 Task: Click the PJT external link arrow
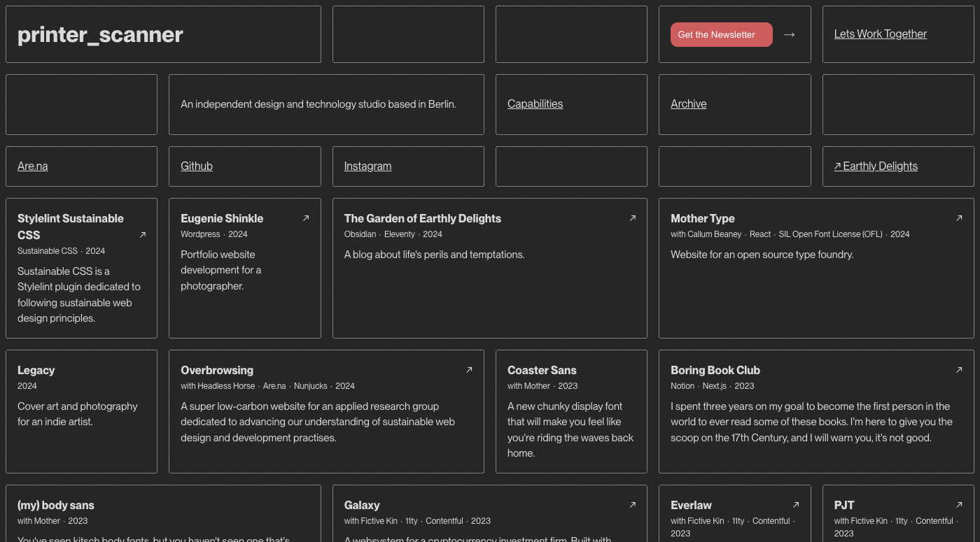coord(960,504)
